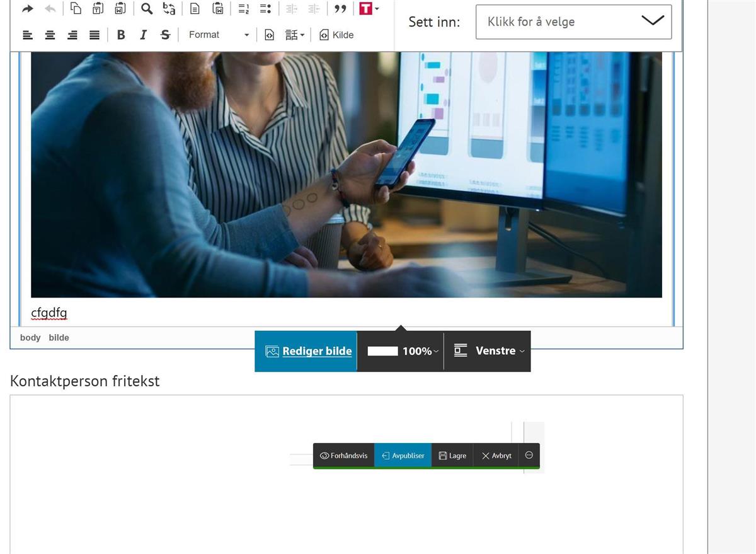Viewport: 756px width, 554px height.
Task: Click the redo arrow icon
Action: click(x=28, y=9)
